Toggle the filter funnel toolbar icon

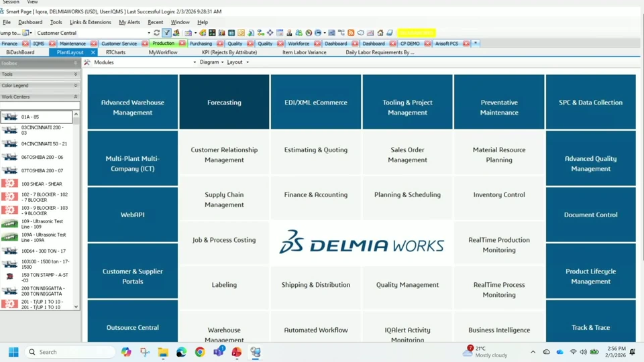pyautogui.click(x=166, y=33)
